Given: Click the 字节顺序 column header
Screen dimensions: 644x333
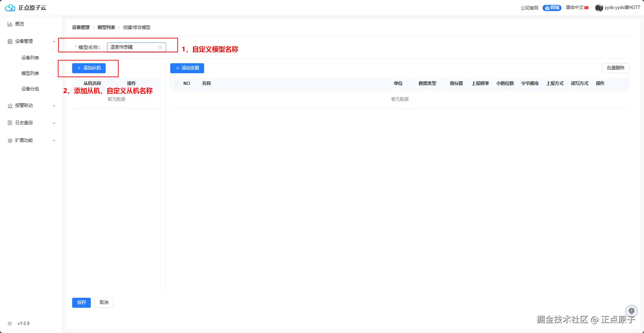Looking at the screenshot, I should pyautogui.click(x=530, y=84).
